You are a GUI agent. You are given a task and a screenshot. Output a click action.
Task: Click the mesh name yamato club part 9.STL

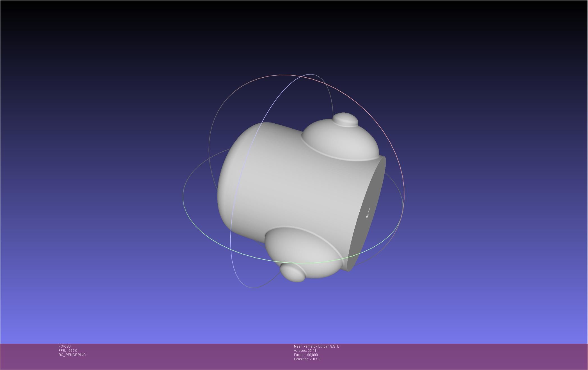(316, 346)
